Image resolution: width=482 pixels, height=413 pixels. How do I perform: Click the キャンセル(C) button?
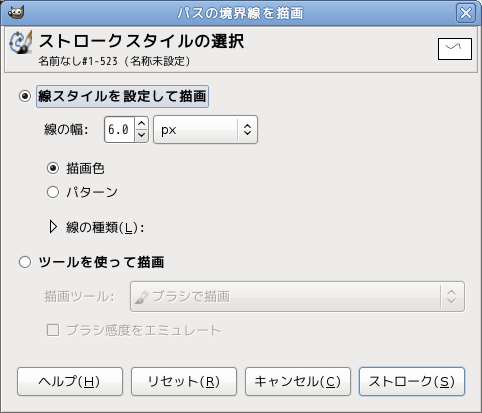[298, 382]
